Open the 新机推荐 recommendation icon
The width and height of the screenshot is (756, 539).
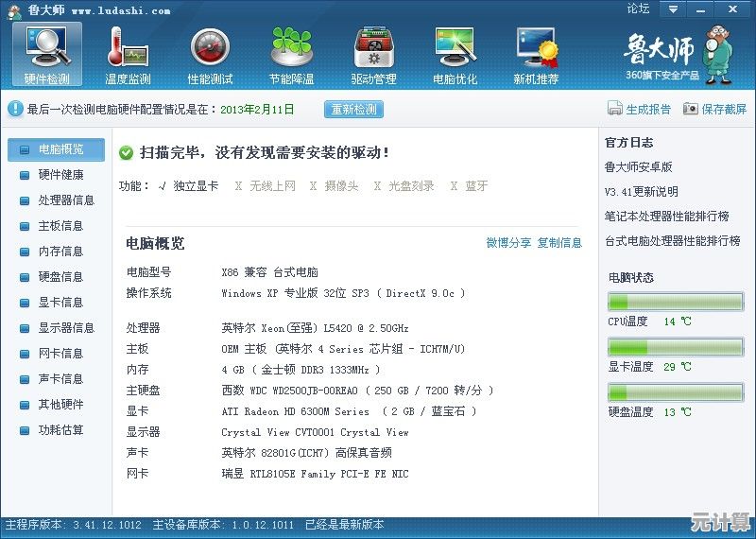click(536, 54)
